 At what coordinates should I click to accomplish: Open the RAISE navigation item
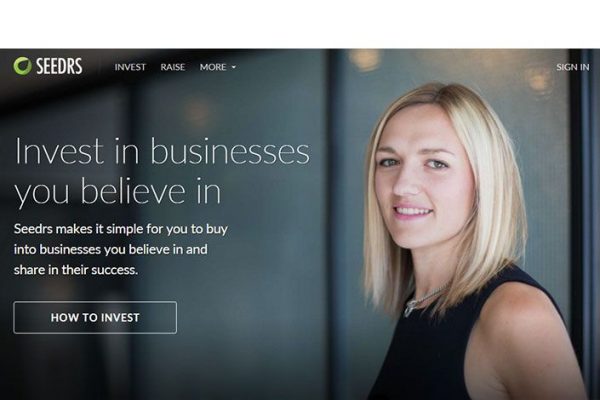[173, 67]
